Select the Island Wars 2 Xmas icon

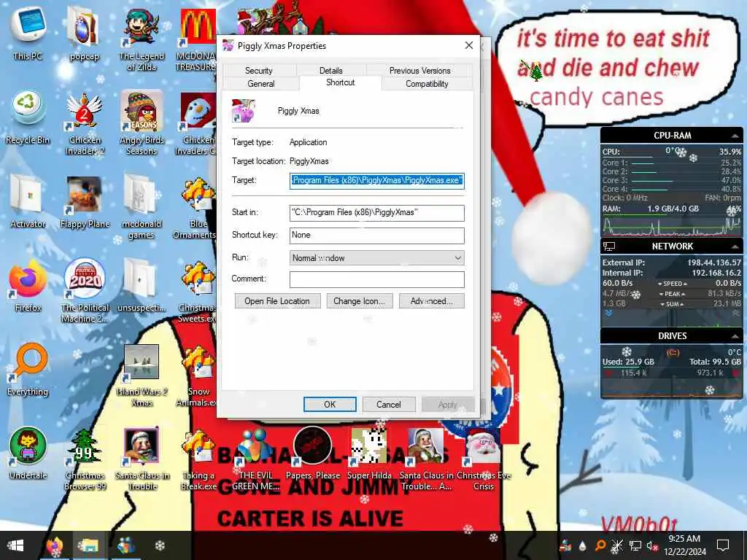click(x=141, y=376)
